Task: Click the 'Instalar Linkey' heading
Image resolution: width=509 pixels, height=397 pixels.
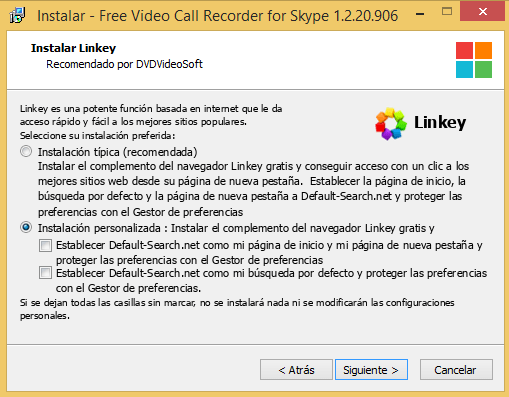Action: click(x=73, y=48)
